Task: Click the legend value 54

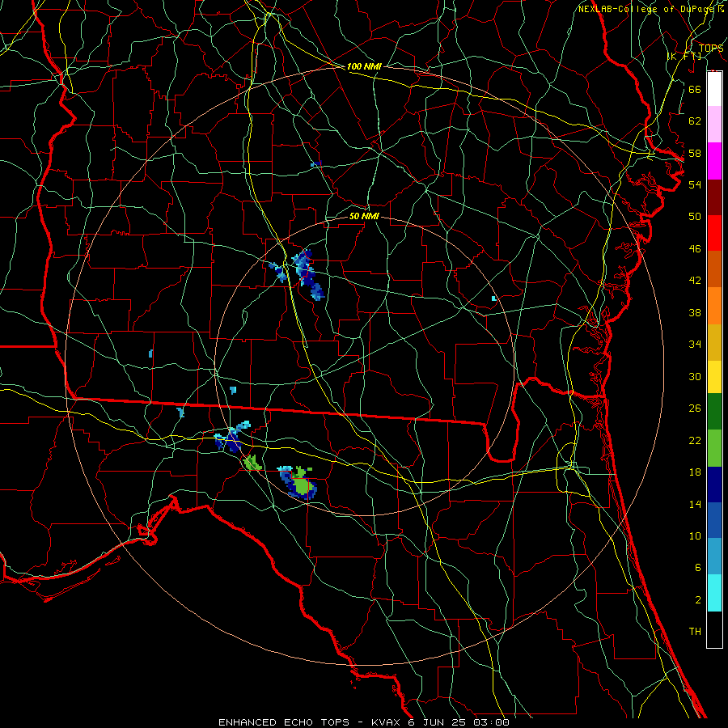Action: click(695, 184)
